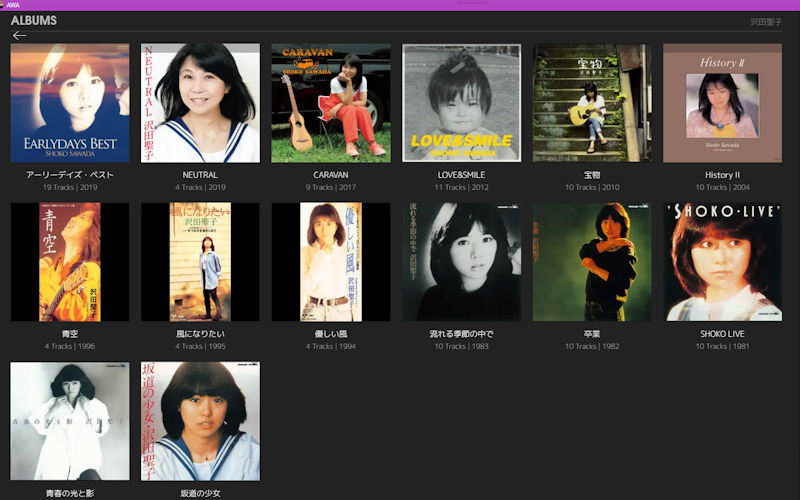Click the 沢田聖子 artist name link
The width and height of the screenshot is (800, 500).
pyautogui.click(x=767, y=21)
